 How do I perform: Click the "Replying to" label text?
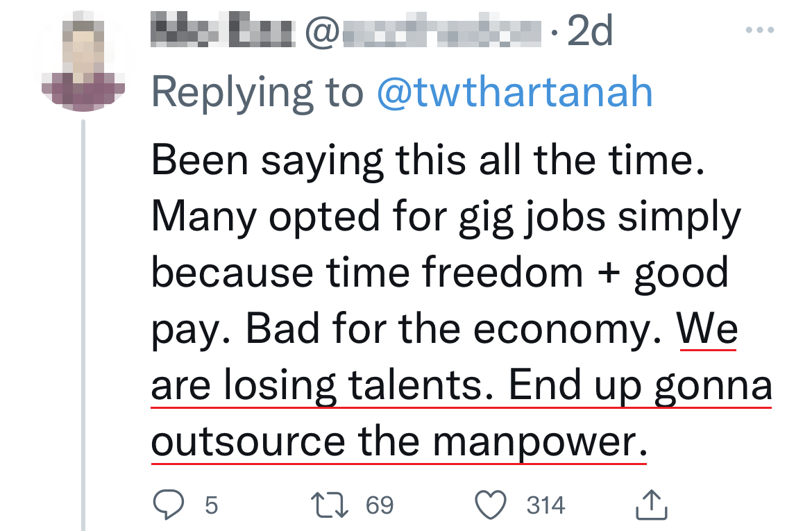[257, 93]
